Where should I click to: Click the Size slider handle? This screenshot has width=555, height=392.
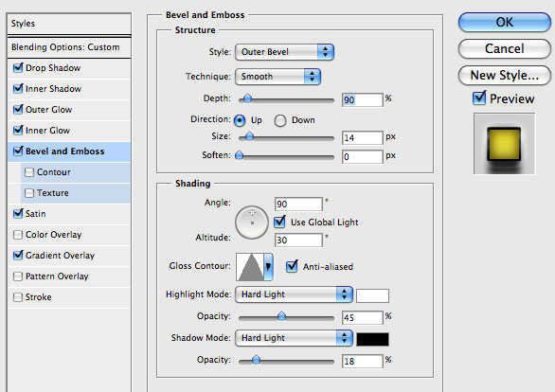[249, 136]
